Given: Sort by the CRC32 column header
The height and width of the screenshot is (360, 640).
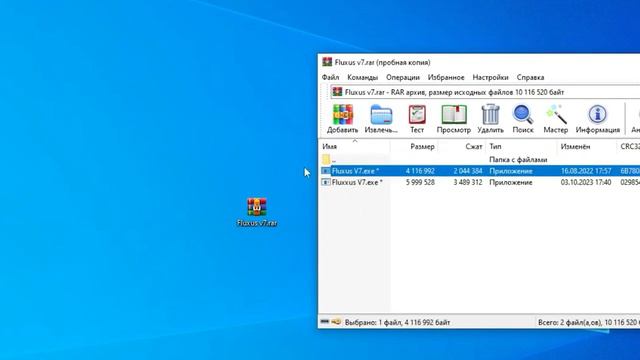Looking at the screenshot, I should tap(629, 146).
